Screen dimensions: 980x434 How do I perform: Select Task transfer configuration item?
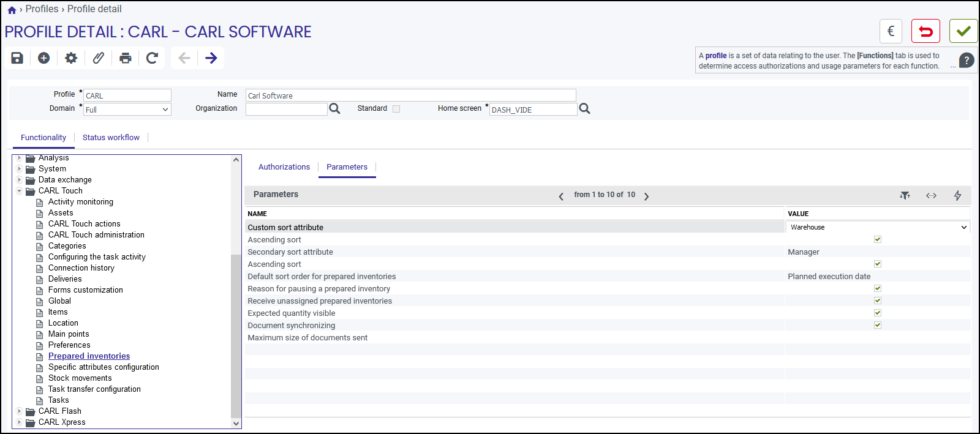(94, 389)
